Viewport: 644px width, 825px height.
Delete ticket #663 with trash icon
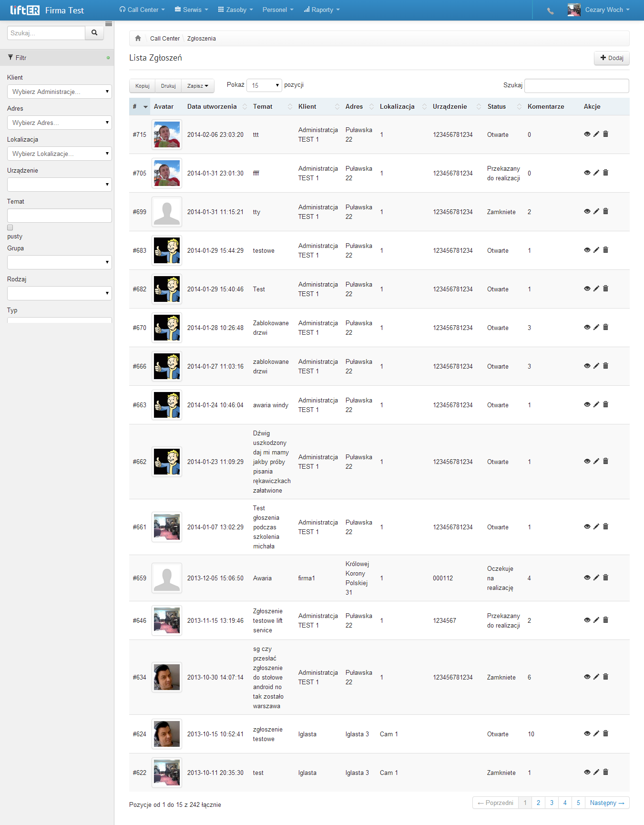click(605, 404)
